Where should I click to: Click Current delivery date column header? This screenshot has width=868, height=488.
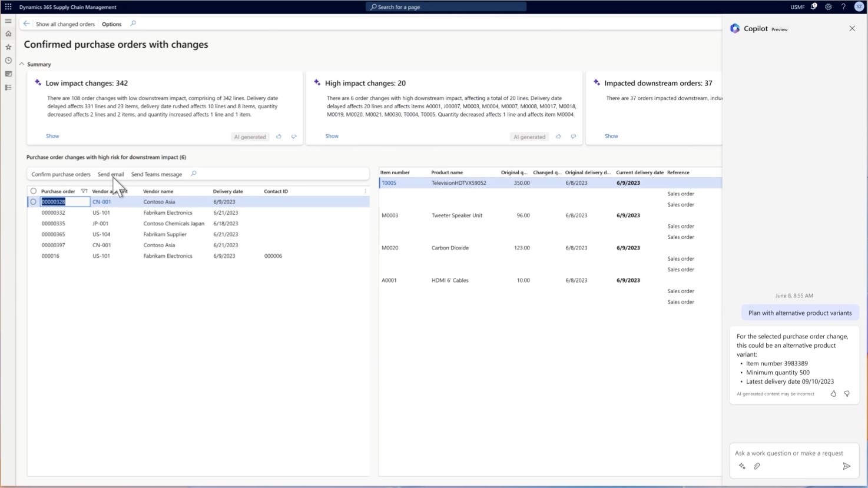(x=640, y=172)
